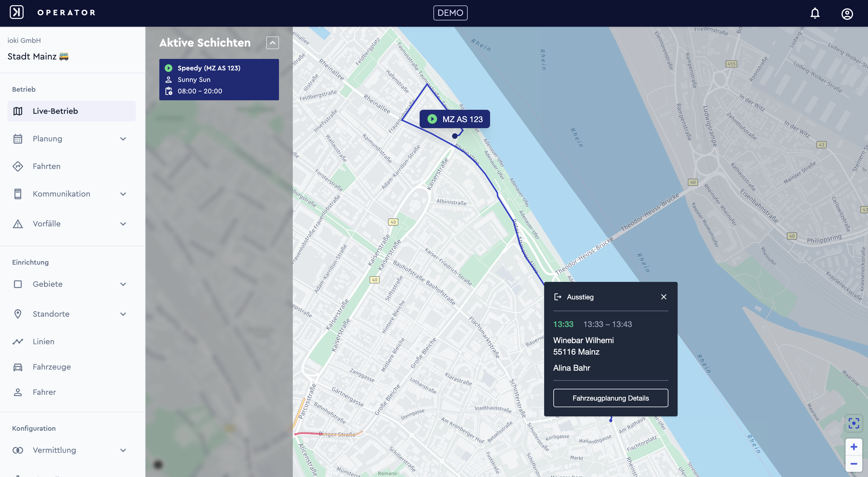
Task: Select the Speedy (MZ AS 123) shift card
Action: point(219,79)
